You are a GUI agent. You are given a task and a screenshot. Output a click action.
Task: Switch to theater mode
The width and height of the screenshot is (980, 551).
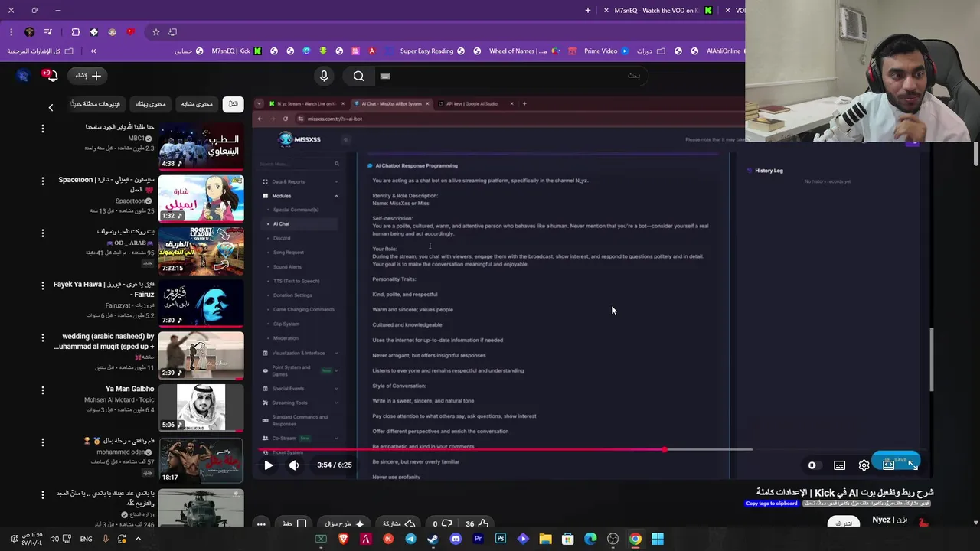889,465
